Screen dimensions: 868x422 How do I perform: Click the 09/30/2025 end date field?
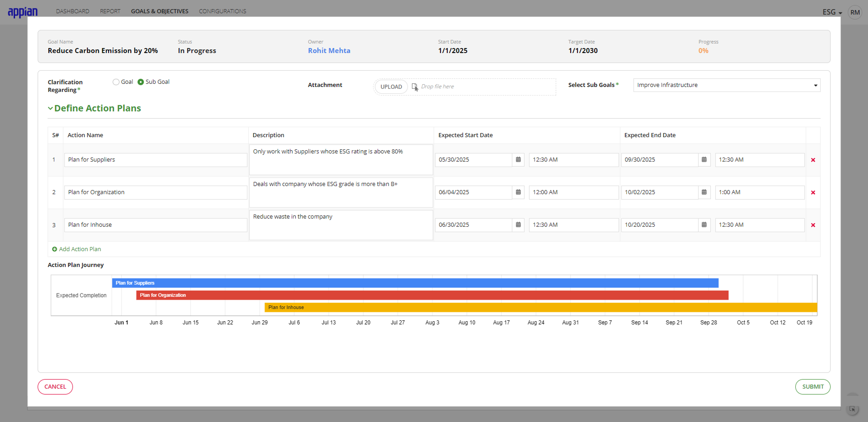[x=659, y=160]
